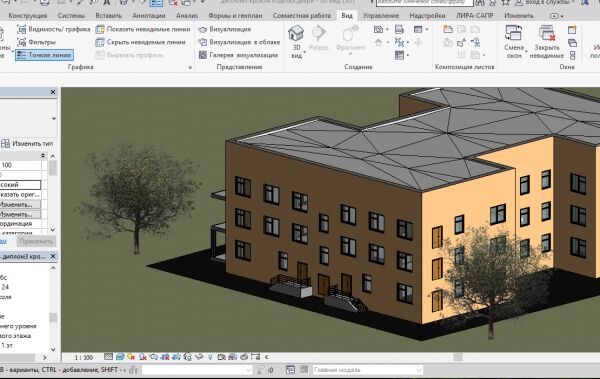Open the ЛИРА-САПР ribbon tab
The image size is (600, 379).
tap(474, 16)
